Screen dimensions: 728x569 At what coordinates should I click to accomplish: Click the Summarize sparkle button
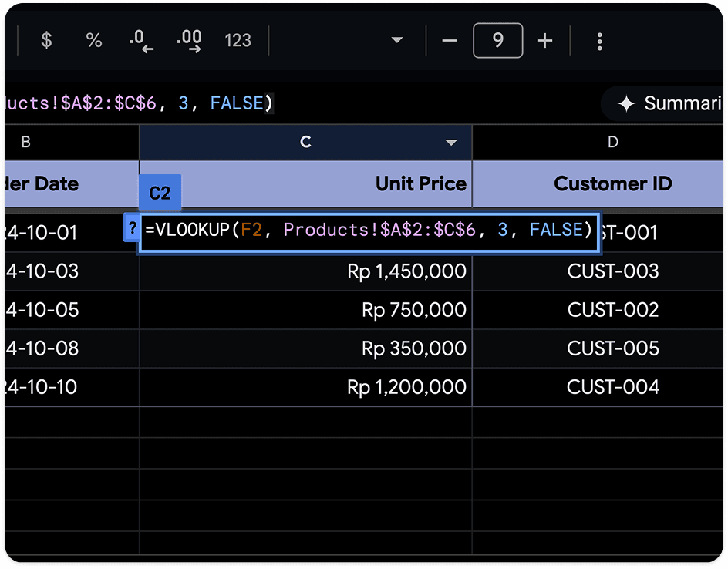(x=664, y=103)
